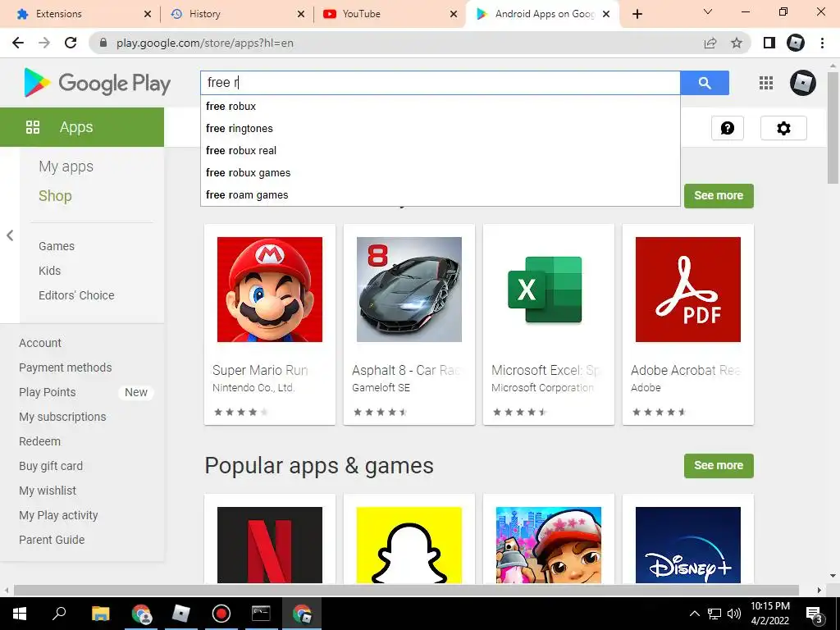Choose suggestion "free robux games"

441,172
